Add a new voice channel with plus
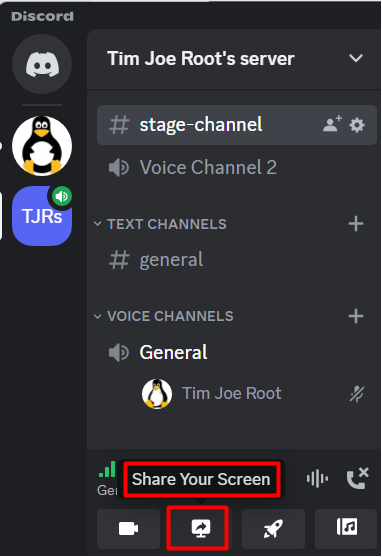The height and width of the screenshot is (557, 382). point(356,316)
